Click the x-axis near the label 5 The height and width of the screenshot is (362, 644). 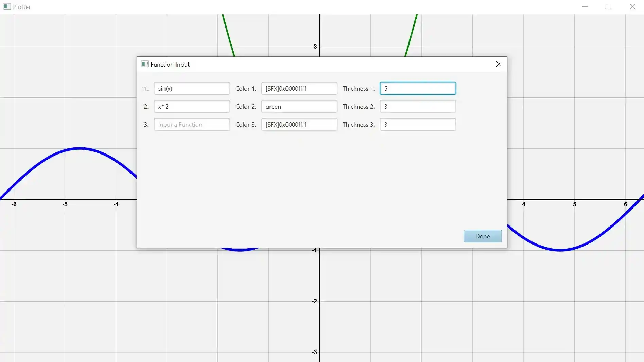tap(574, 200)
